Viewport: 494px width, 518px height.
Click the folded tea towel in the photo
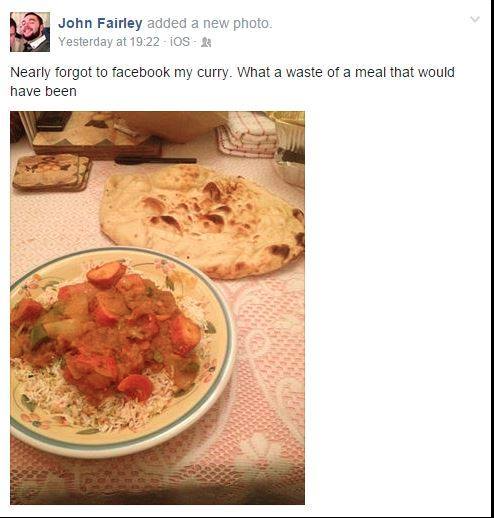pyautogui.click(x=247, y=134)
